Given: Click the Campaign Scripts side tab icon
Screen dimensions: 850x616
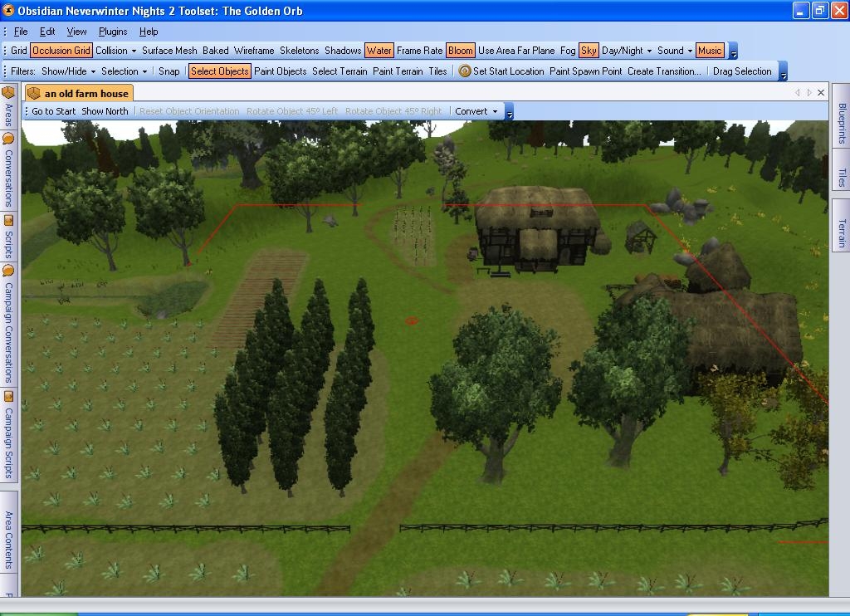Looking at the screenshot, I should coord(8,397).
